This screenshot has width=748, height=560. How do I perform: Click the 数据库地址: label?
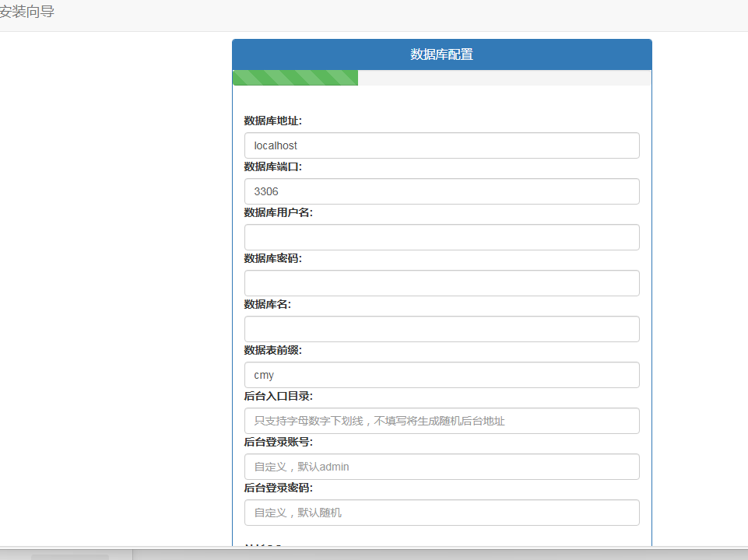coord(273,121)
